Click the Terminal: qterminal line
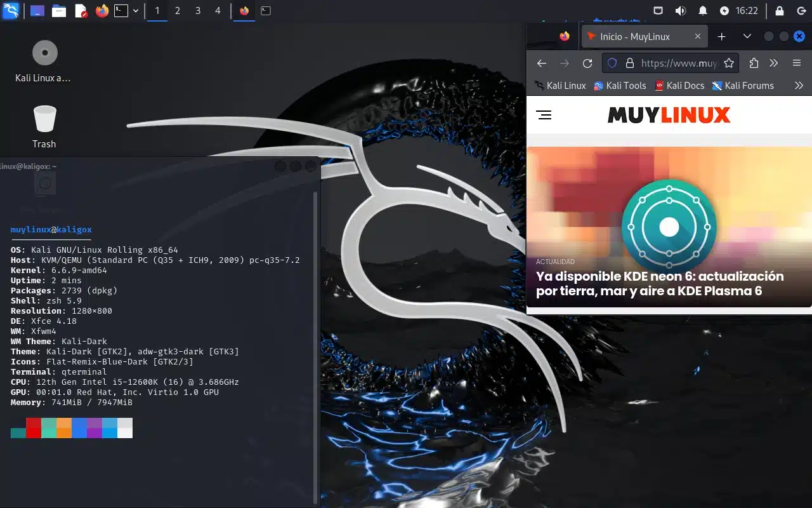This screenshot has width=812, height=508. 59,372
